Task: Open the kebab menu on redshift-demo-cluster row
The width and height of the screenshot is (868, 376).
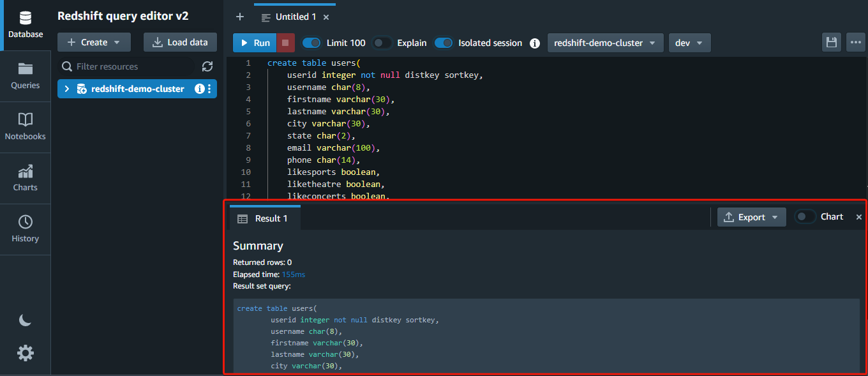Action: (209, 89)
